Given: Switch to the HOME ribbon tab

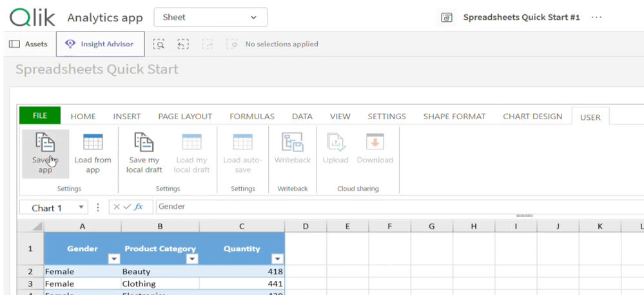Looking at the screenshot, I should click(x=83, y=117).
